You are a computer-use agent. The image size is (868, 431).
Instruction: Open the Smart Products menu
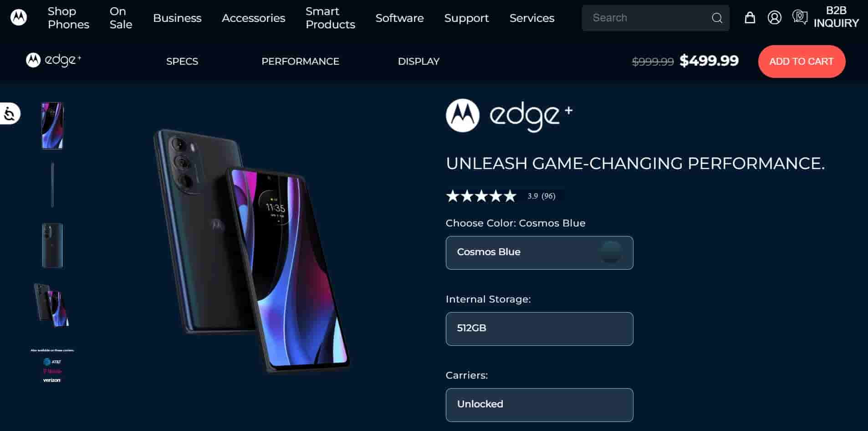330,18
